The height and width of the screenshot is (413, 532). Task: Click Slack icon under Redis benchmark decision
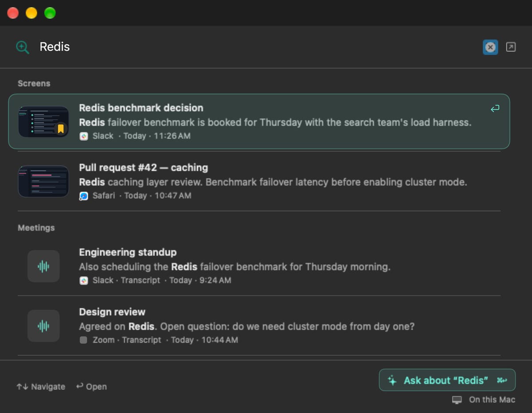click(x=84, y=136)
